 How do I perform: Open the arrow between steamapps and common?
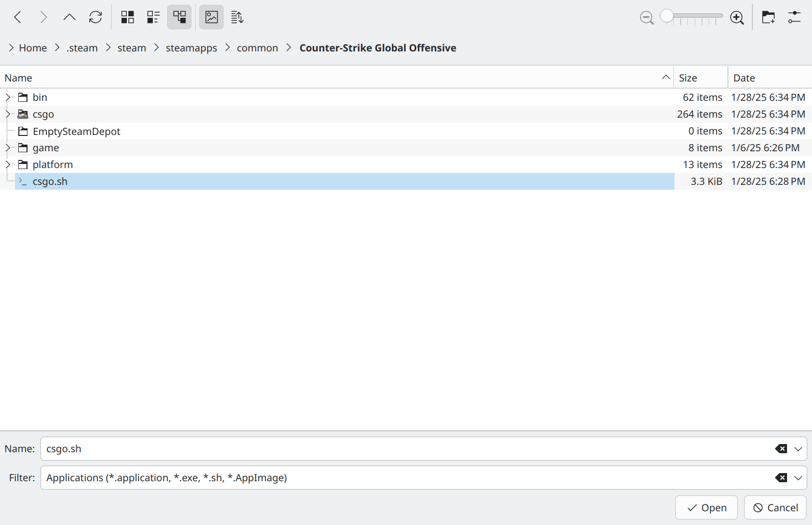[227, 48]
